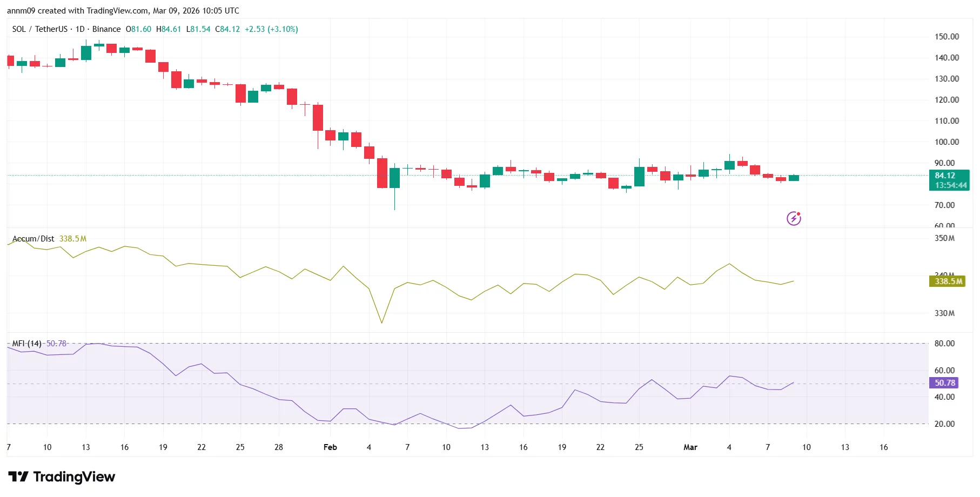
Task: Select the Mar label on the time axis
Action: [x=692, y=447]
